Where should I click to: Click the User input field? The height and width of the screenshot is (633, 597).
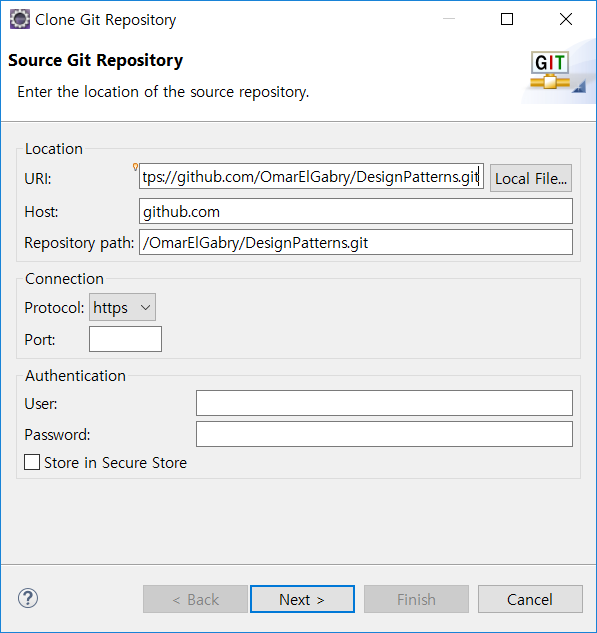384,403
